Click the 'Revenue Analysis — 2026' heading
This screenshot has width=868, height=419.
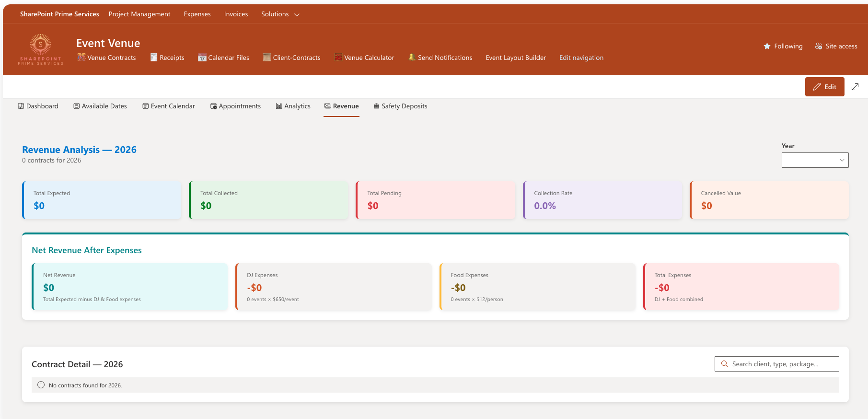click(x=79, y=150)
